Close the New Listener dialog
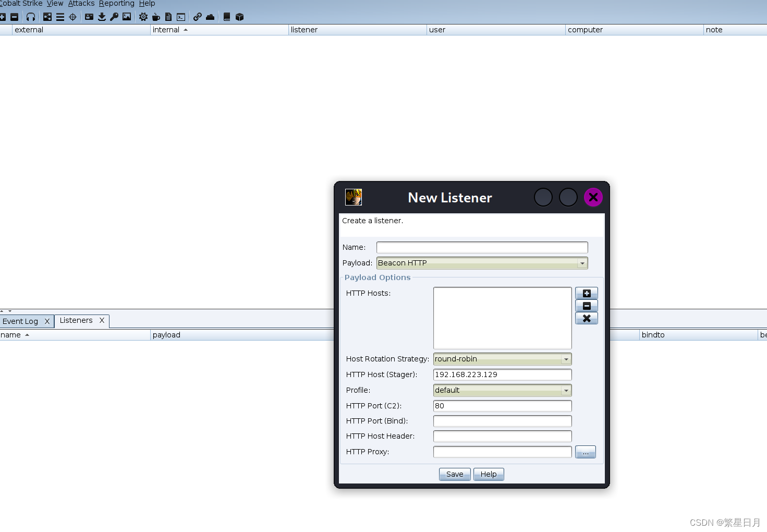The image size is (767, 532). [x=593, y=197]
